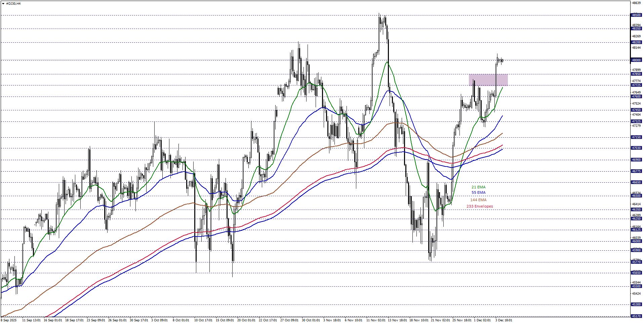
Task: Click the 47850 price level tag
Action: point(636,74)
